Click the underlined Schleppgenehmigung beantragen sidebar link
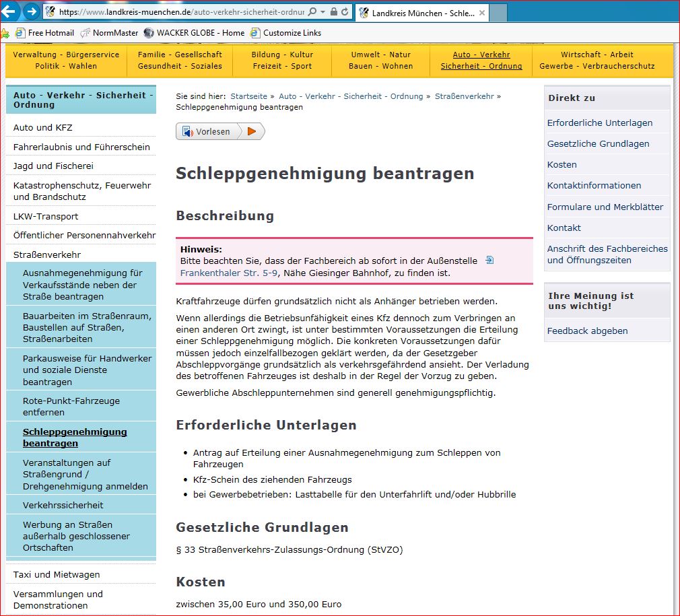Screen dimensions: 680x616 tap(75, 438)
